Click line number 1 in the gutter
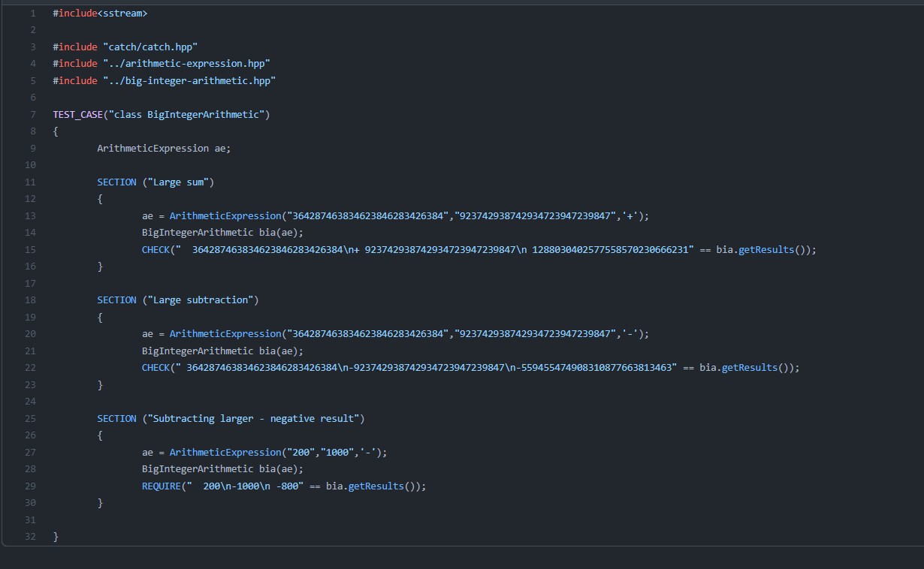 [32, 13]
